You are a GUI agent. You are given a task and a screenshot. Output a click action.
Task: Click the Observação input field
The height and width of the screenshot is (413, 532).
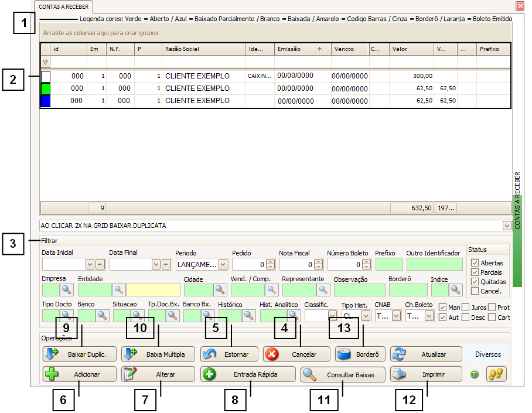(x=359, y=289)
